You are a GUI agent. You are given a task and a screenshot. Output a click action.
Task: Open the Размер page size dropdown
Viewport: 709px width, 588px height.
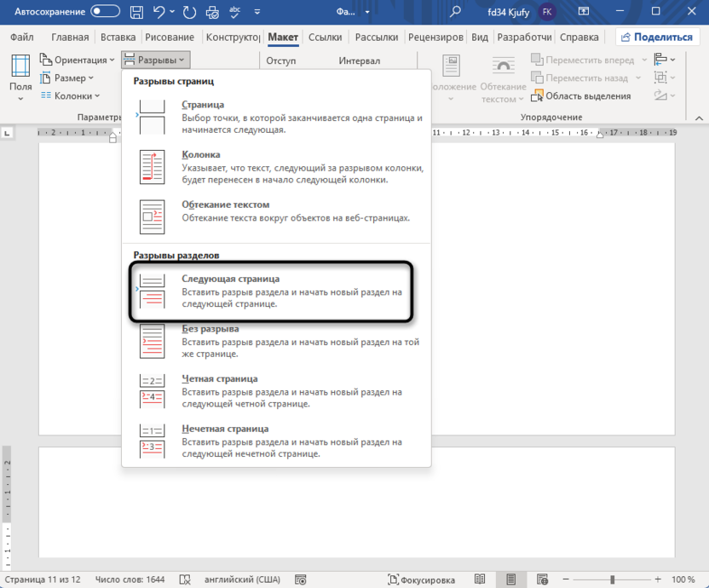tap(70, 78)
